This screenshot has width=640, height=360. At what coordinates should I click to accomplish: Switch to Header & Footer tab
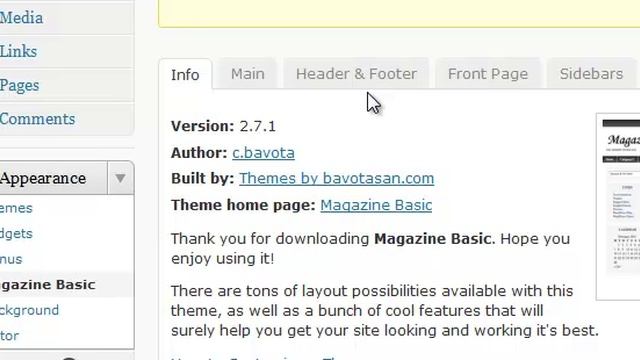356,74
